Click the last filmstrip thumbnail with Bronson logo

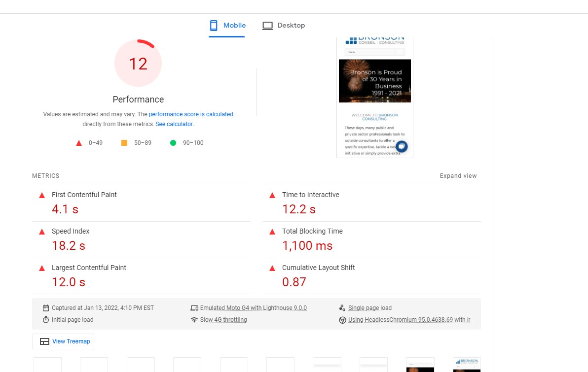pyautogui.click(x=467, y=365)
